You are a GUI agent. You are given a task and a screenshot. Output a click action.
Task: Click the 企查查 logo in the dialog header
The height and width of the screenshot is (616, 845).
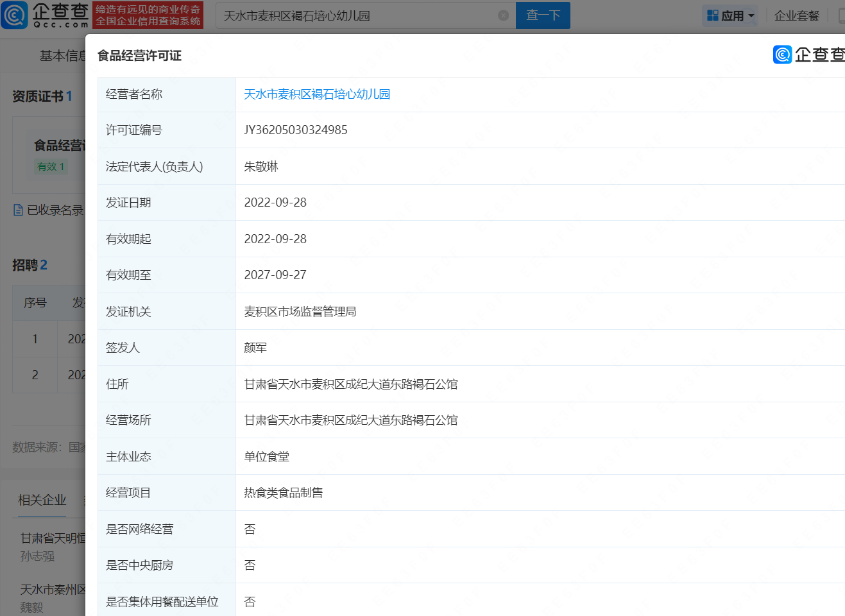(809, 55)
